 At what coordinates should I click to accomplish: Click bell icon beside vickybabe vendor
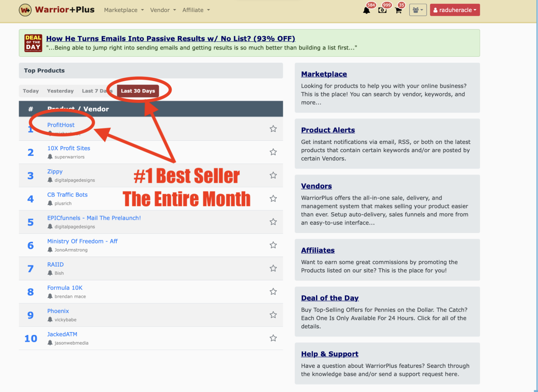[50, 319]
